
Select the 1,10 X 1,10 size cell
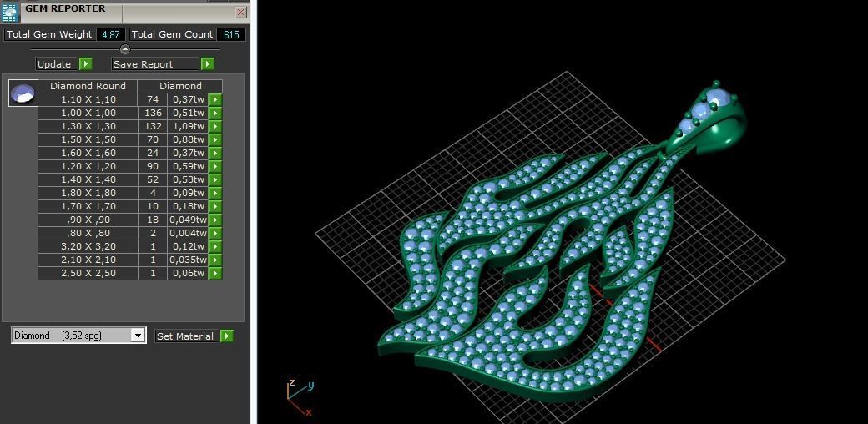pyautogui.click(x=88, y=99)
